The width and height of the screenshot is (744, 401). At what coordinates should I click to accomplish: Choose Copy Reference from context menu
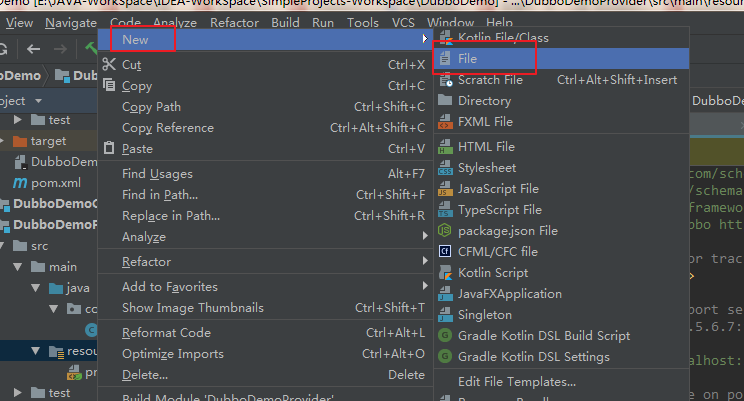click(x=266, y=128)
